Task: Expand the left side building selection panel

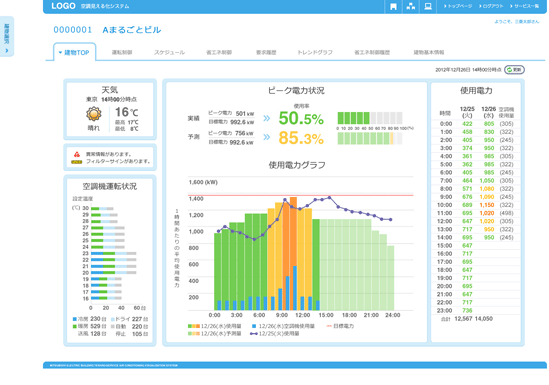Action: pyautogui.click(x=7, y=36)
